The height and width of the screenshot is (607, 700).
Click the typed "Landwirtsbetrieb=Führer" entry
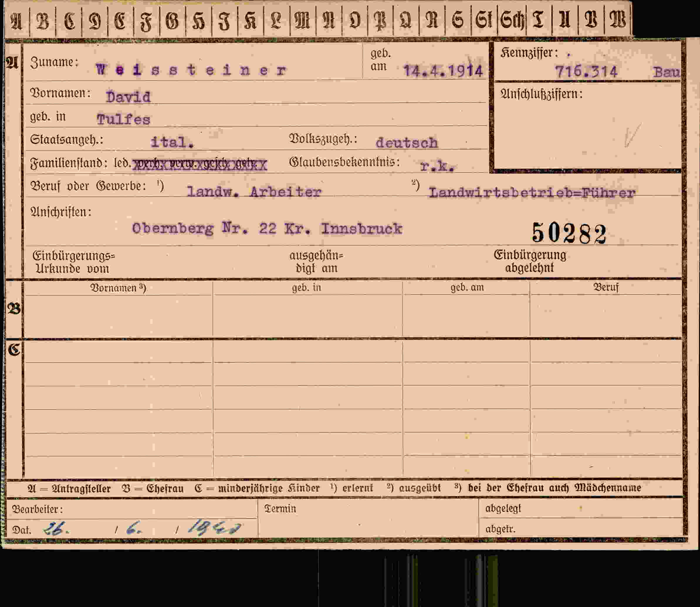click(x=532, y=193)
